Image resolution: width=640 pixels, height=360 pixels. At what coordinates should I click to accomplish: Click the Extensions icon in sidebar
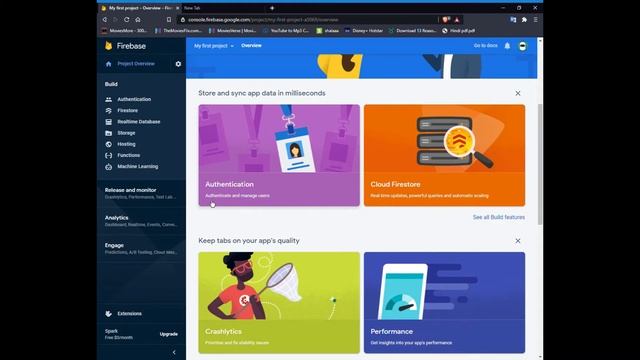109,313
